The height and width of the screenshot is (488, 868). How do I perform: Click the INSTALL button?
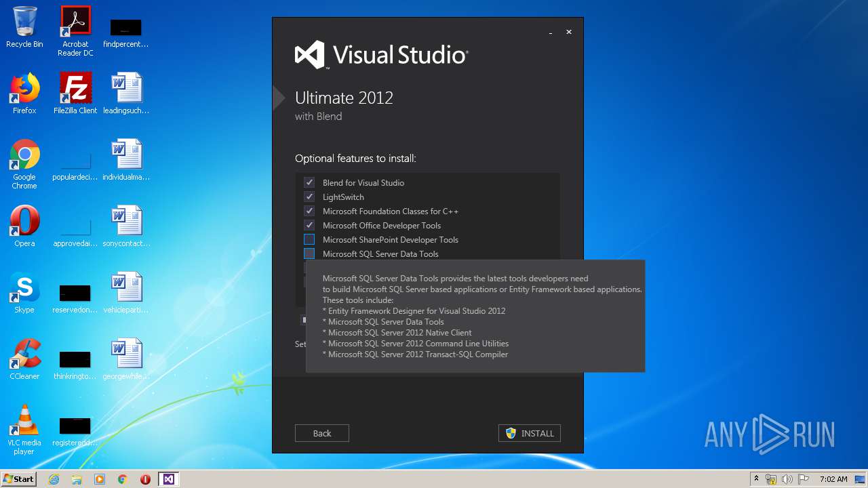530,433
